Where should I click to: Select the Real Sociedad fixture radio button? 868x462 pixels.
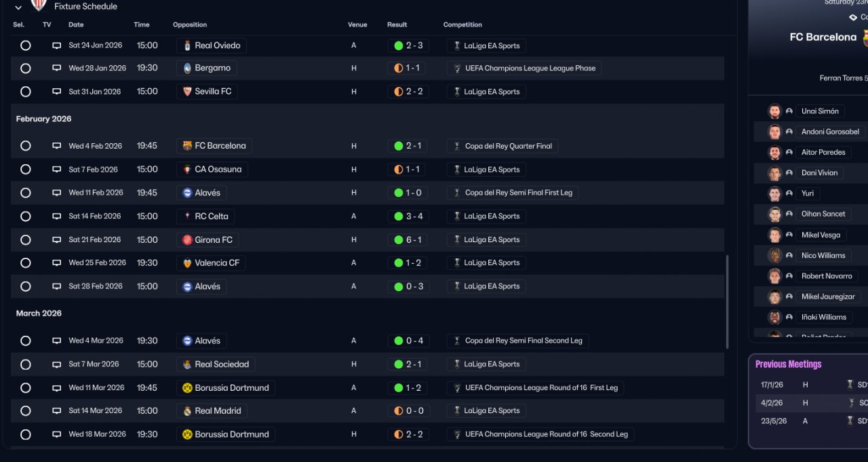pyautogui.click(x=26, y=364)
